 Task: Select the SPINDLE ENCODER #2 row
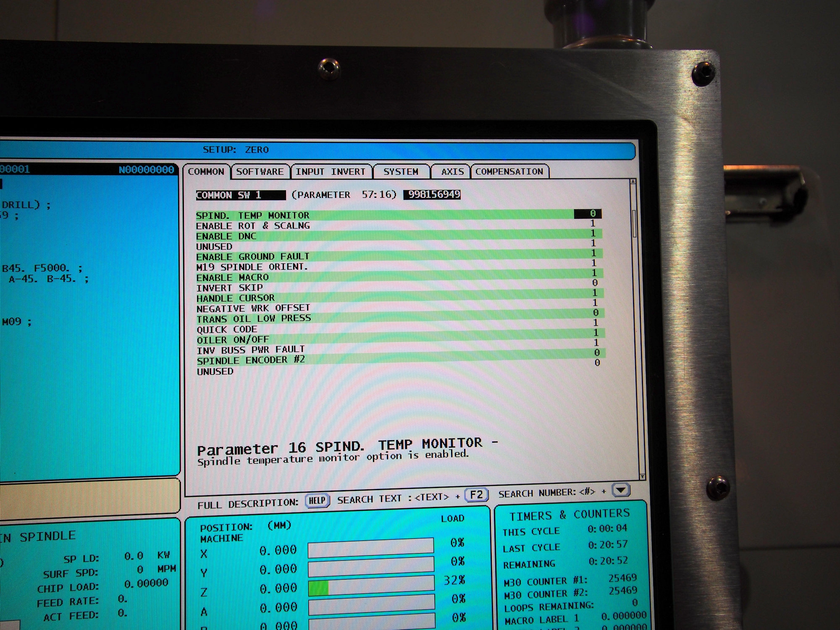(x=251, y=360)
